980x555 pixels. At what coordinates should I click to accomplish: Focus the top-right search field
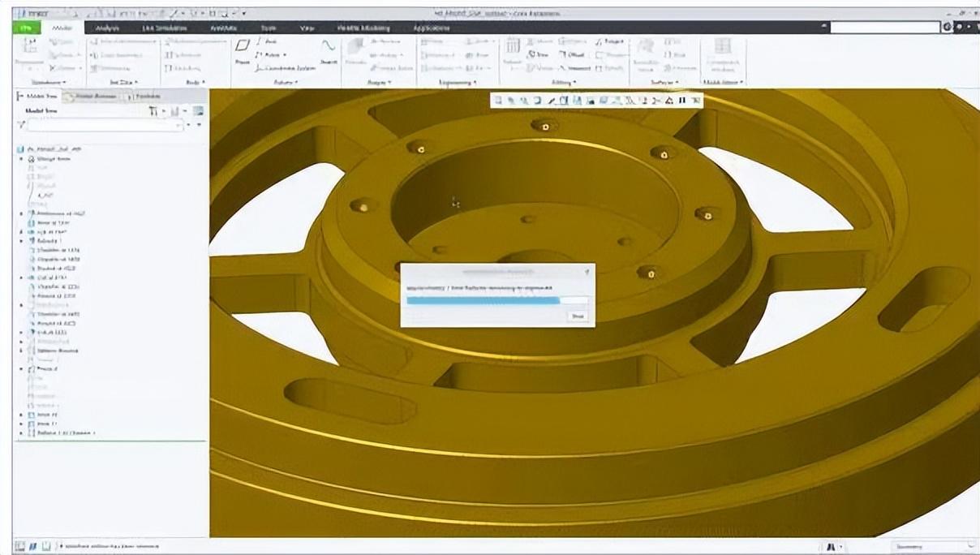click(885, 27)
